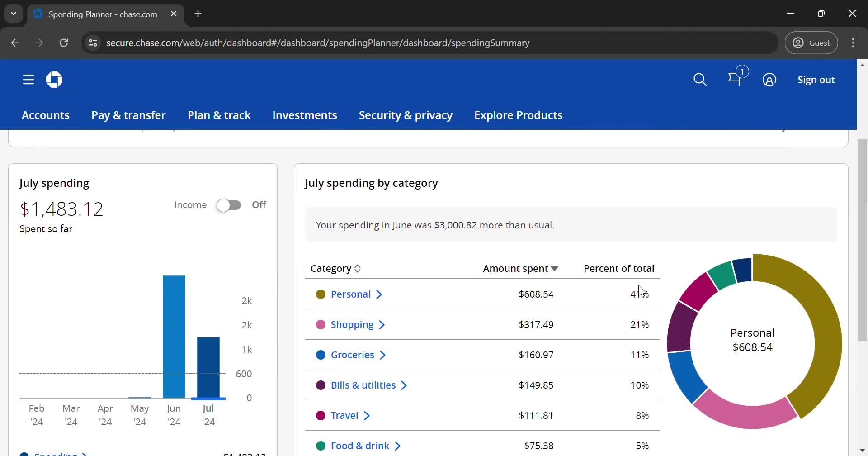Open the browser tab list dropdown
Image resolution: width=868 pixels, height=456 pixels.
click(x=13, y=13)
